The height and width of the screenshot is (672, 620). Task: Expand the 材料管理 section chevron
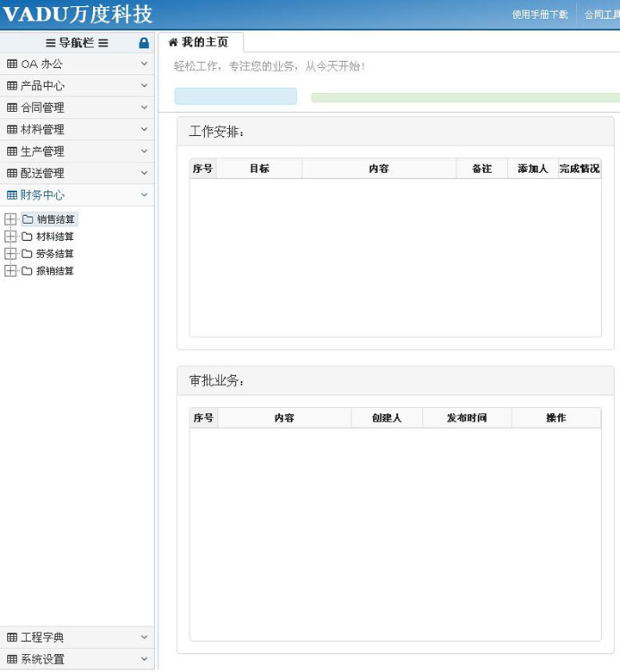click(144, 129)
